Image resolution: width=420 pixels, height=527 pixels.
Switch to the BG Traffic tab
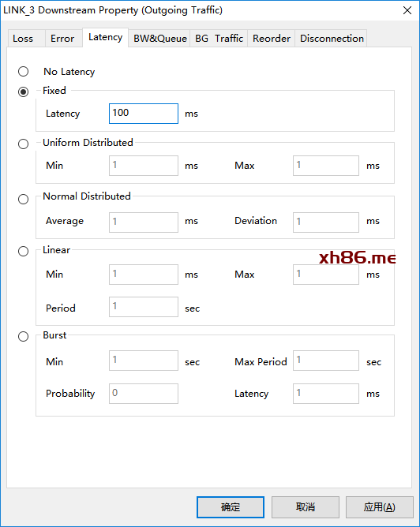219,39
